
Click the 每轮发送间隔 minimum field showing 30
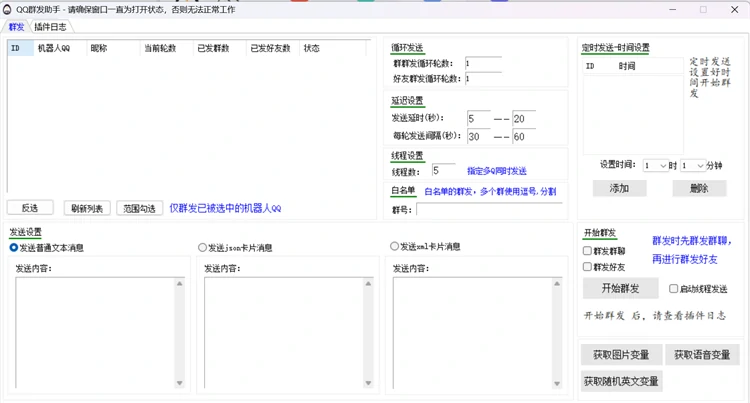pyautogui.click(x=479, y=136)
